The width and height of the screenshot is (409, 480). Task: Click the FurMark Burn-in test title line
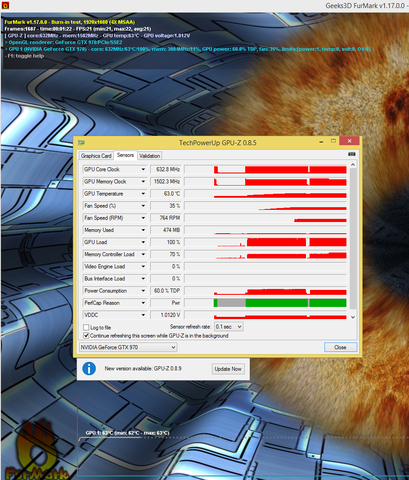pos(70,22)
